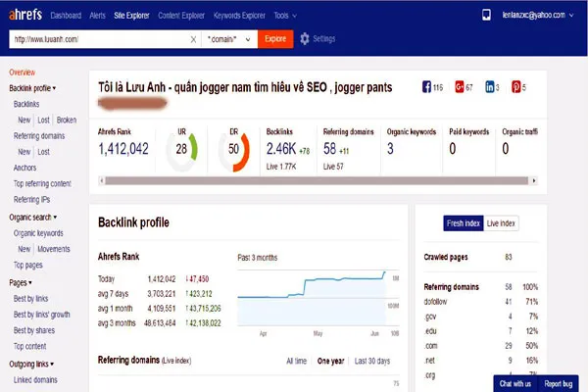
Task: Click the Report bug button
Action: click(558, 384)
